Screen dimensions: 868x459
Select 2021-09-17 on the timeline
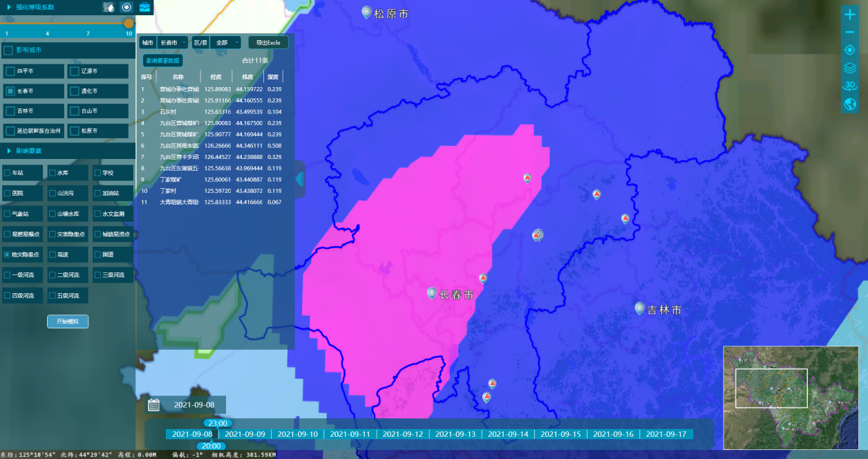(666, 434)
